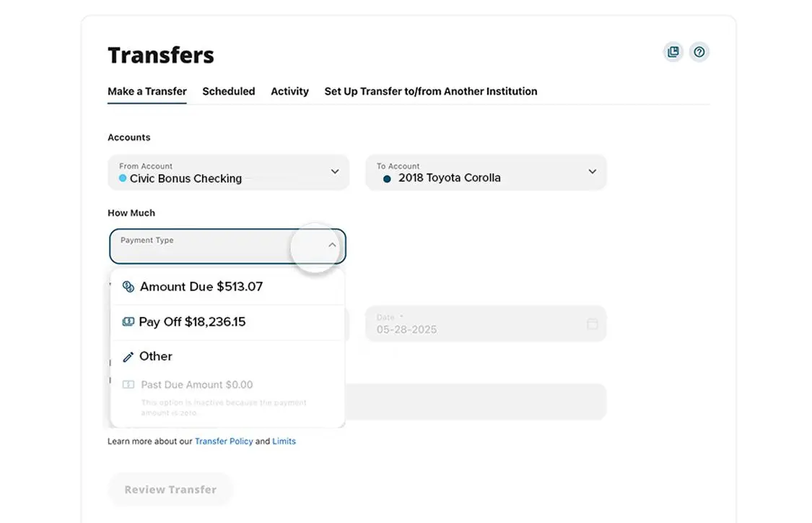Click the blue dot beside Civic Bonus Checking
This screenshot has width=812, height=523.
pos(123,178)
